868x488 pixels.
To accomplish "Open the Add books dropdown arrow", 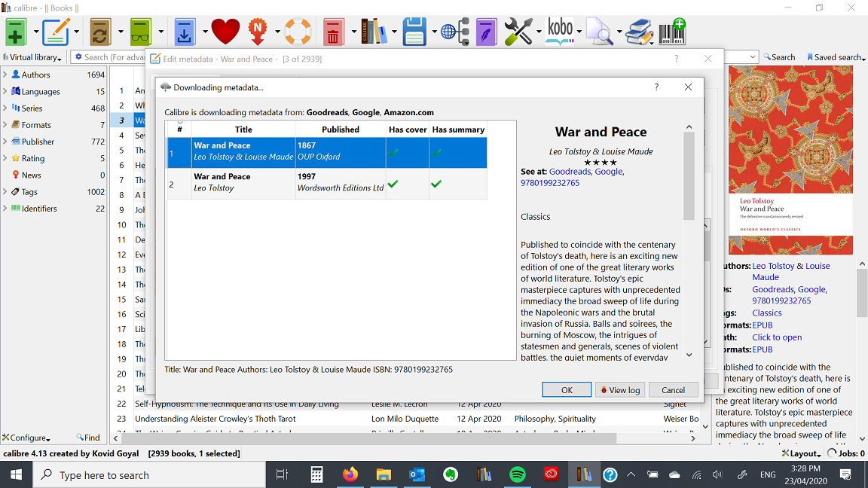I will click(x=36, y=32).
